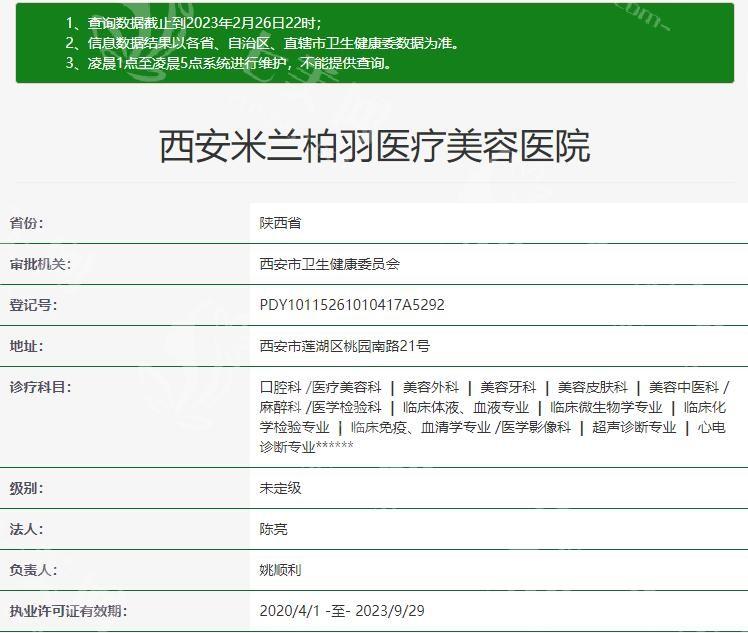Click the 审批机关 label
The width and height of the screenshot is (748, 633).
(x=40, y=264)
